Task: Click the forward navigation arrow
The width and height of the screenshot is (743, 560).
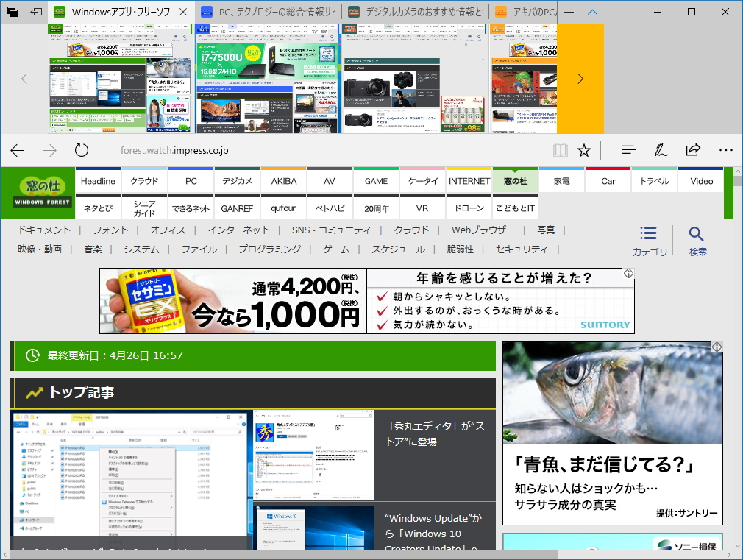Action: (x=49, y=151)
